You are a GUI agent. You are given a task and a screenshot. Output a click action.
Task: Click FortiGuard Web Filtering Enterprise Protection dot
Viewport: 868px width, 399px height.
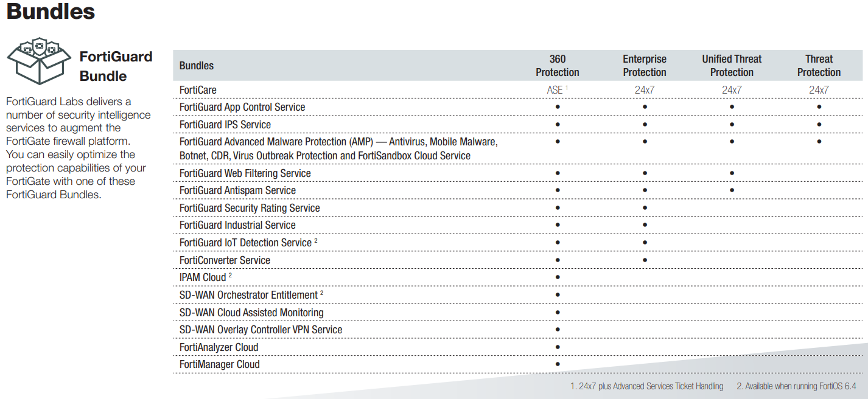coord(645,173)
